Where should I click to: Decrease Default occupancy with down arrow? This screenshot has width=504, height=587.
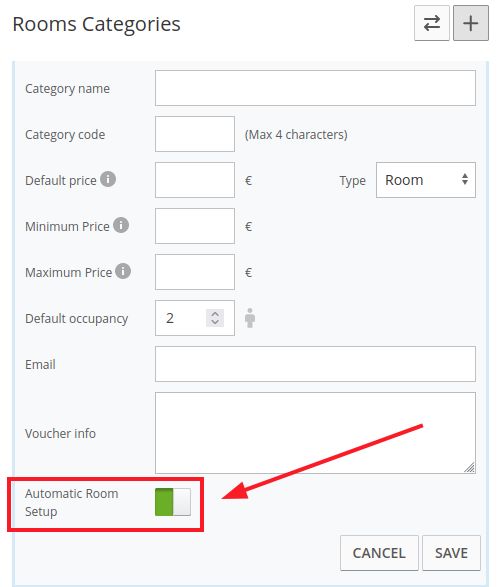215,322
